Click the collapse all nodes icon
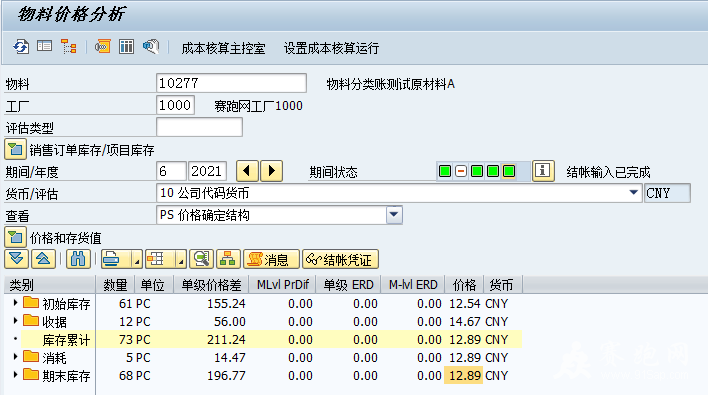Viewport: 708px width, 395px height. [x=43, y=259]
